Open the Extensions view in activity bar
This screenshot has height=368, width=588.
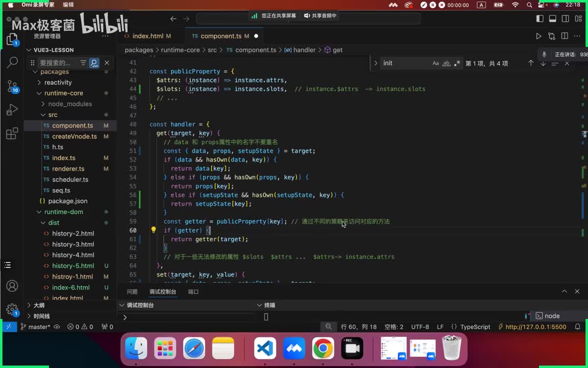[x=12, y=134]
